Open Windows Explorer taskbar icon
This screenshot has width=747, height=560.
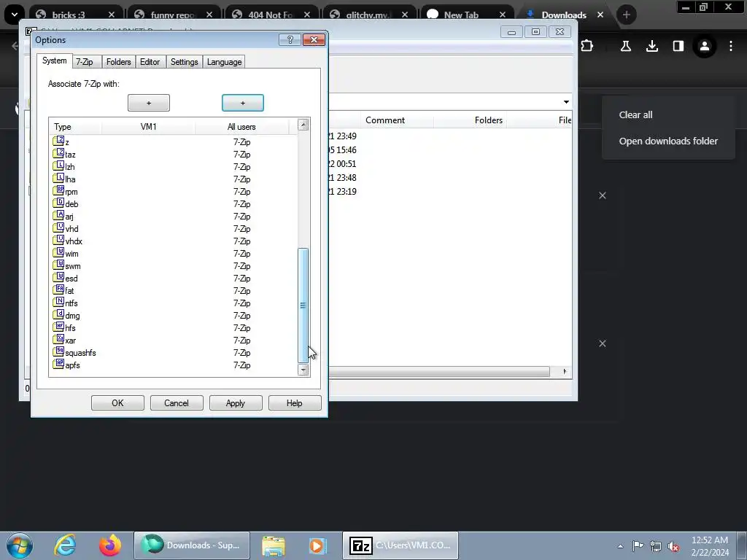274,545
